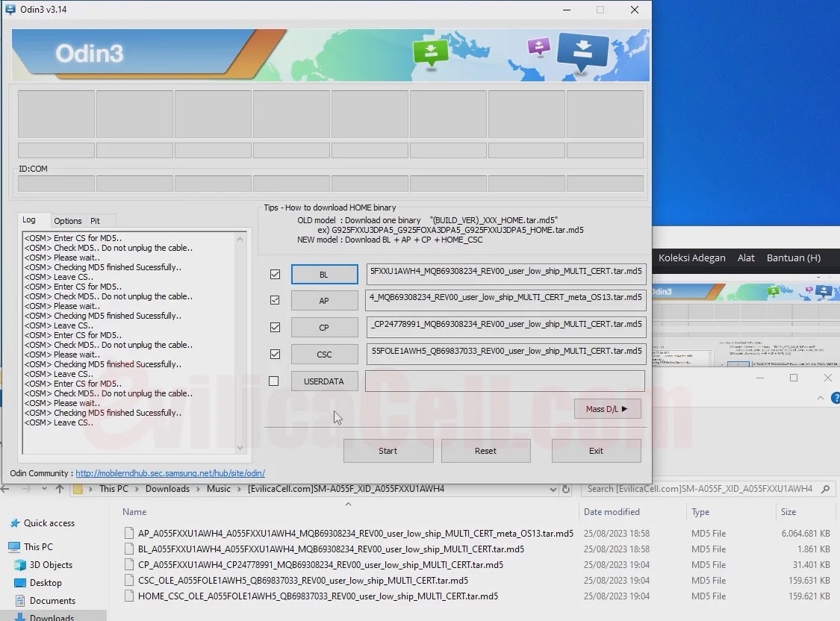Open Explorer's recent locations dropdown
This screenshot has width=840, height=621.
click(44, 489)
